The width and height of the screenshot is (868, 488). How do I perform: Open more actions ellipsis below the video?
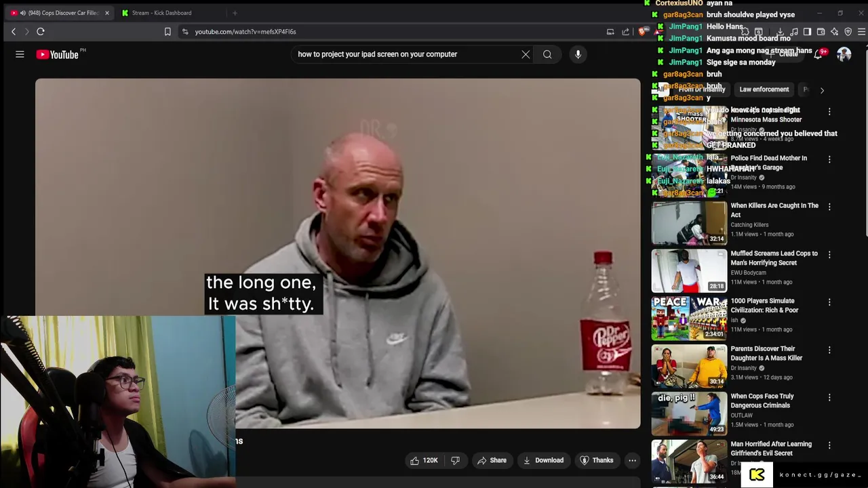[632, 460]
